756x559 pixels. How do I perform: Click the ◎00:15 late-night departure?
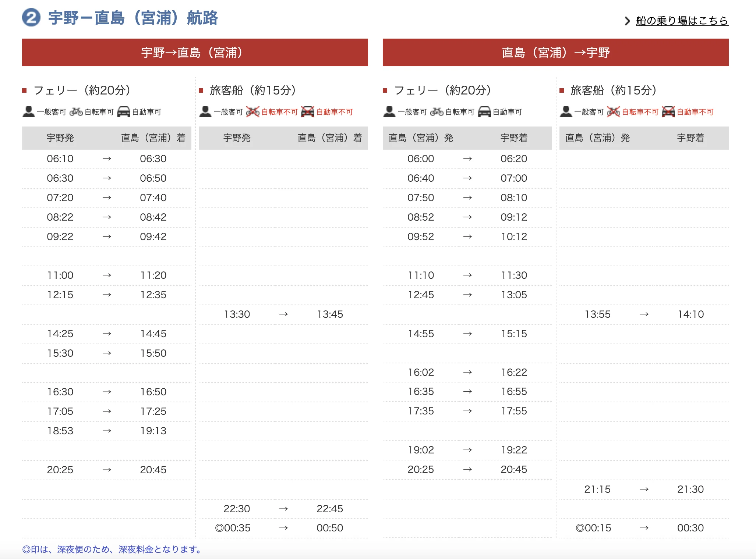coord(593,528)
